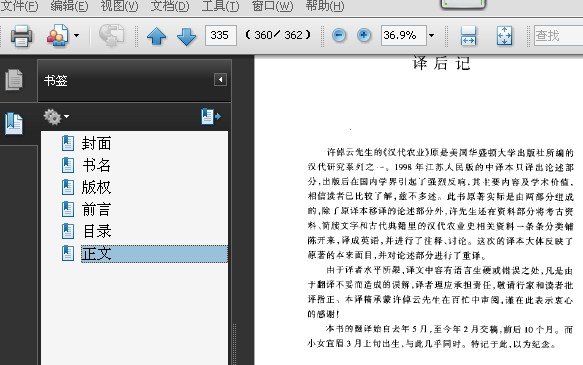Viewport: 583px width, 365px height.
Task: Select the 前言 bookmark
Action: click(97, 209)
